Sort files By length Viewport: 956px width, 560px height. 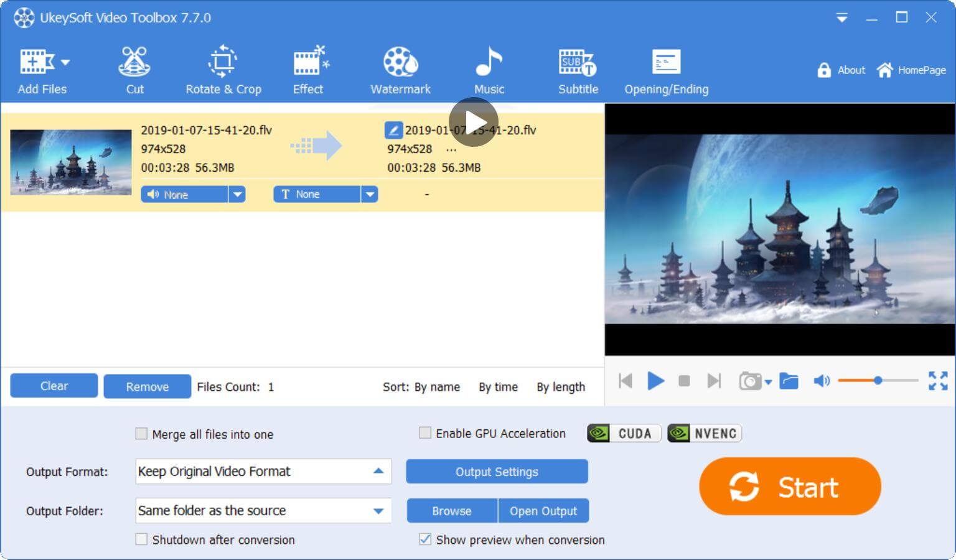[560, 387]
